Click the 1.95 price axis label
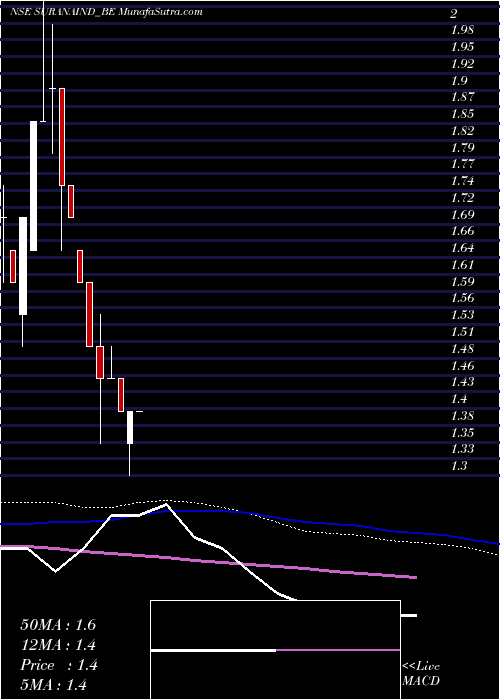 (462, 47)
